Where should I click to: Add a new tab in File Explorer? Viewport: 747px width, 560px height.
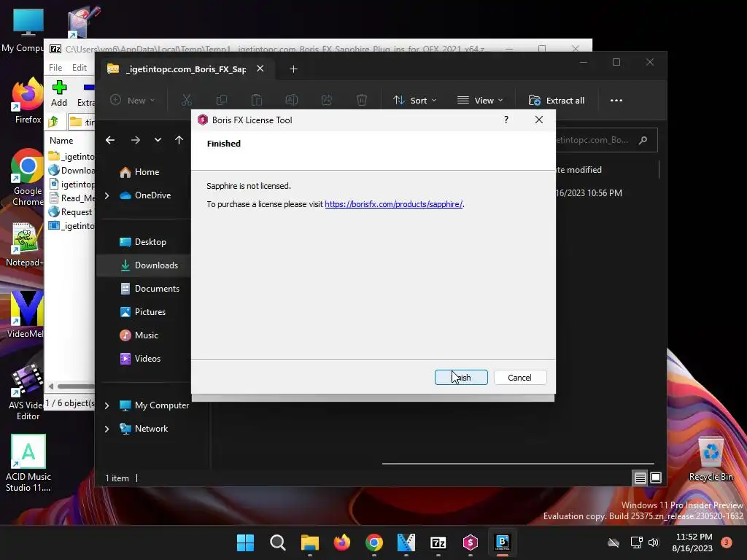293,69
